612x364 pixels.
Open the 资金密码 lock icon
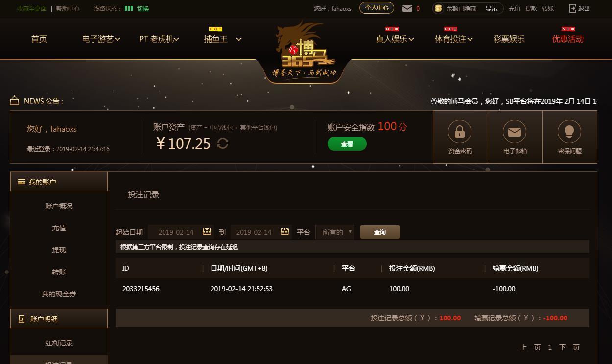[460, 131]
